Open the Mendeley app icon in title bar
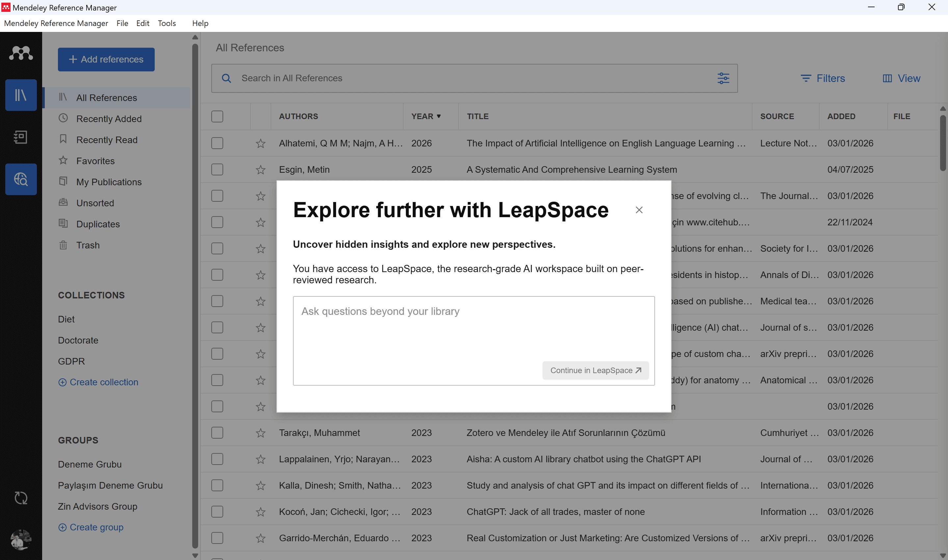The image size is (948, 560). point(6,7)
